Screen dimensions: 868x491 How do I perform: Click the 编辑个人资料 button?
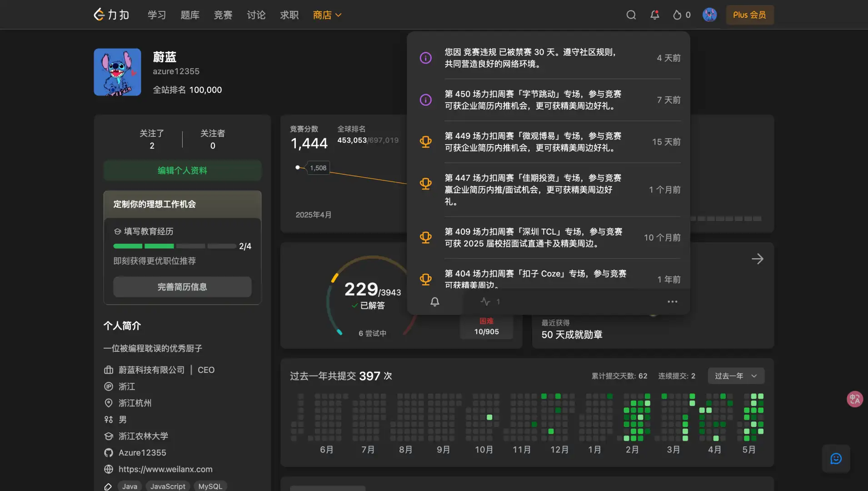(x=182, y=170)
